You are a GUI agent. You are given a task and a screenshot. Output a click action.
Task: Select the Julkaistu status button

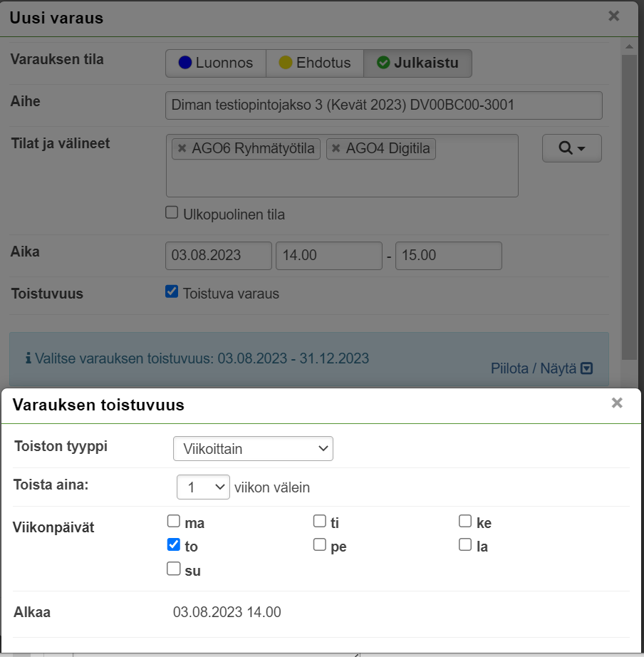(417, 63)
